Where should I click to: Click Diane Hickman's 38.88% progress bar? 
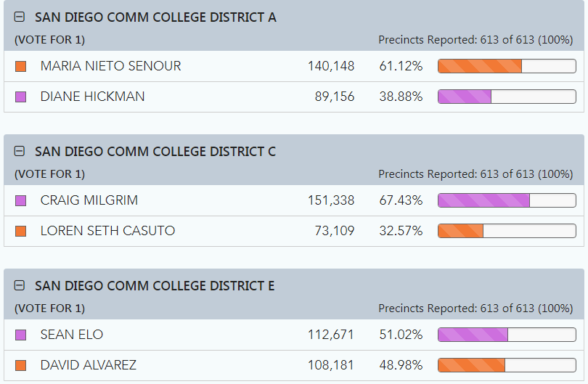point(507,97)
